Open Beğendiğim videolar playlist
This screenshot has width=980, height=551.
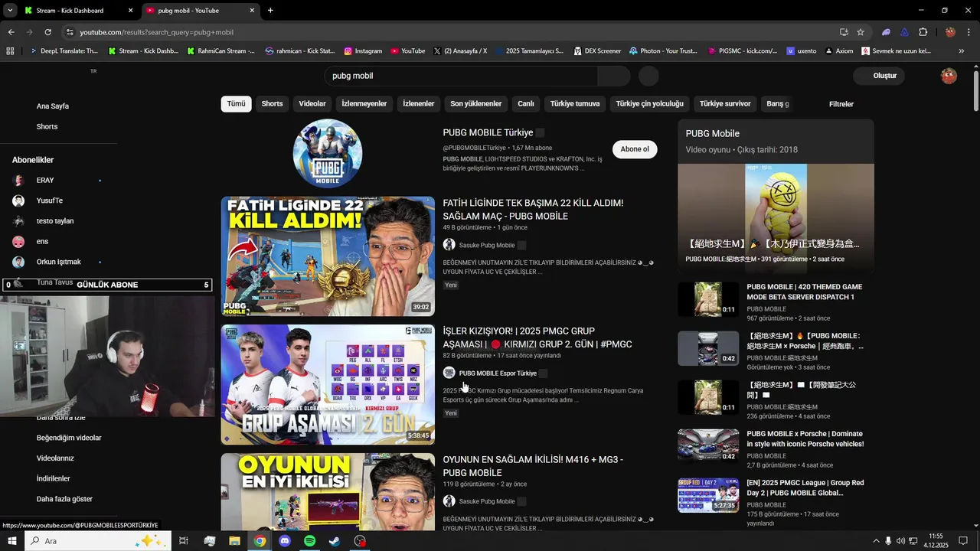point(69,438)
